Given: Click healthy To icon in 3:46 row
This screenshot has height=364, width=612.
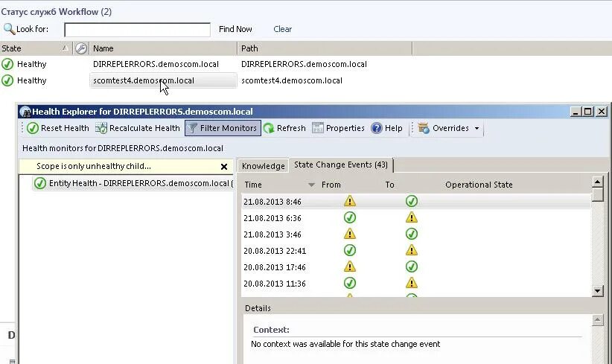Looking at the screenshot, I should click(412, 234).
